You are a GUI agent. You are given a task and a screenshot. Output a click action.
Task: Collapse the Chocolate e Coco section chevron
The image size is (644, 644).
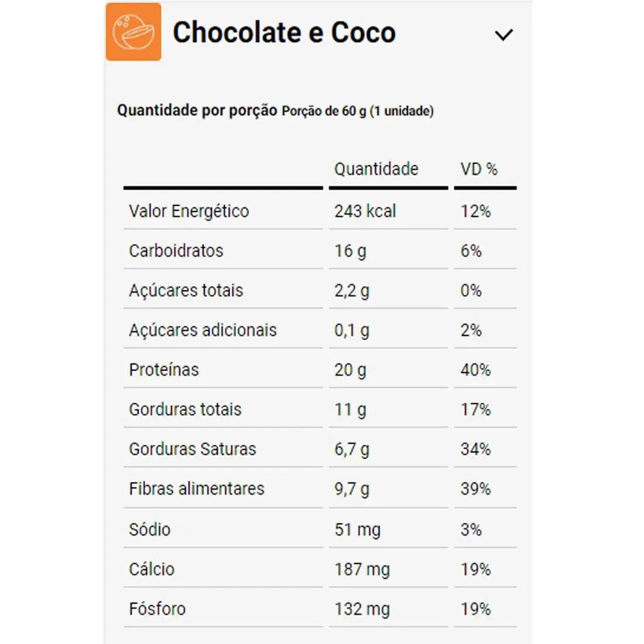503,35
